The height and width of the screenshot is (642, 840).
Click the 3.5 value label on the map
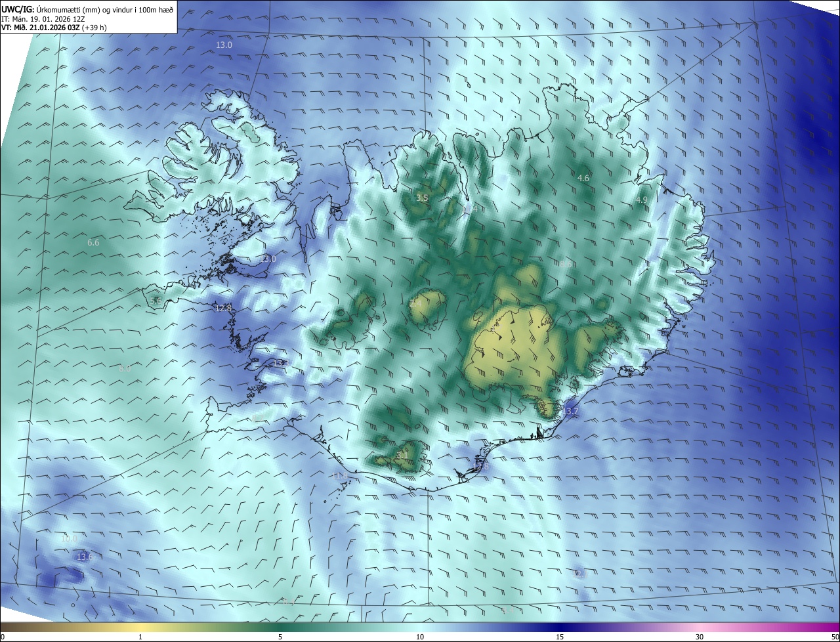coord(423,198)
